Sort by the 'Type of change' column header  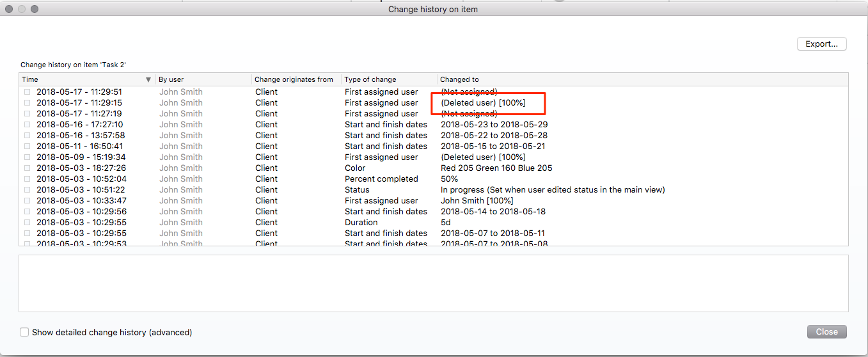tap(370, 80)
